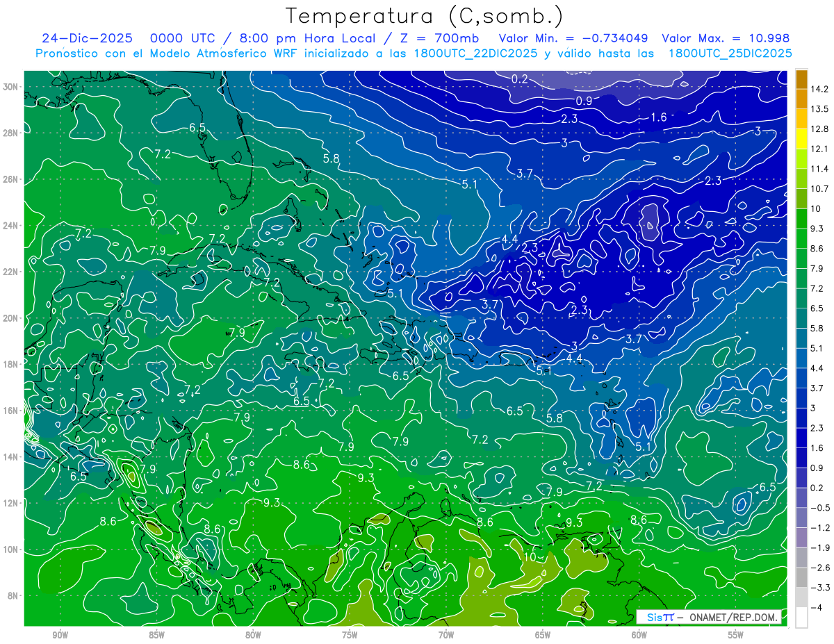
Task: Click the "55W" longitude axis label
Action: click(736, 634)
